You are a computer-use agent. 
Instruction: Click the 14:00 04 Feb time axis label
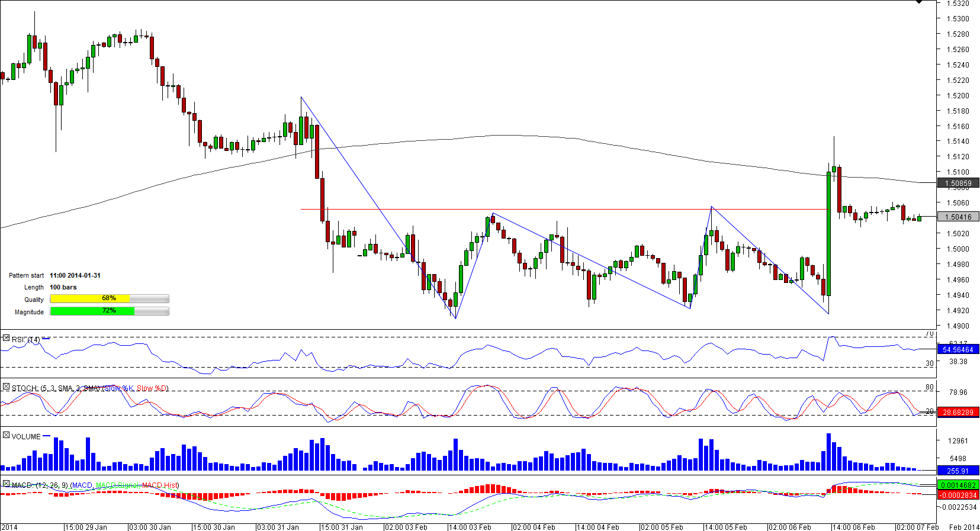click(x=598, y=527)
